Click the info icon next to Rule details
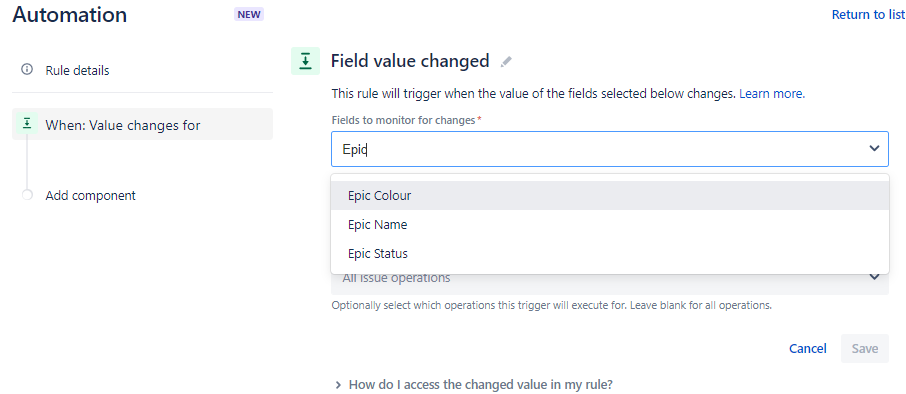This screenshot has width=906, height=394. point(27,70)
